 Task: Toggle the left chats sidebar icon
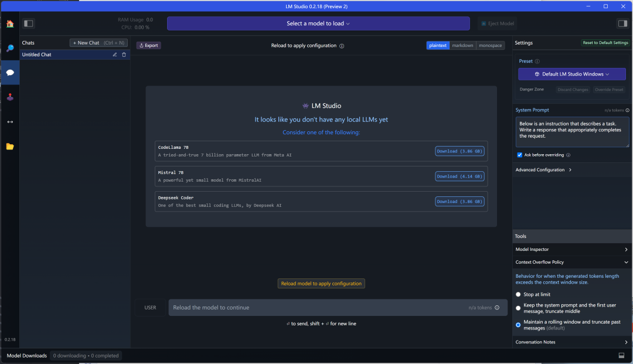[x=28, y=23]
